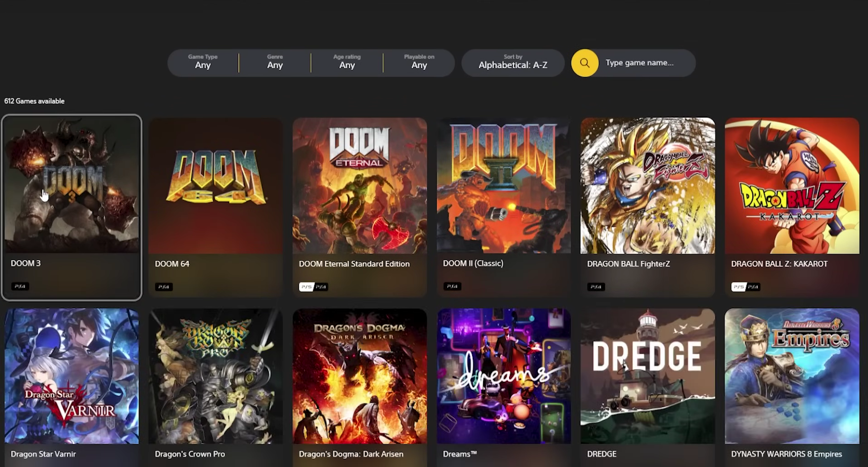Click the "612 Games available" count text
This screenshot has width=868, height=467.
(35, 101)
